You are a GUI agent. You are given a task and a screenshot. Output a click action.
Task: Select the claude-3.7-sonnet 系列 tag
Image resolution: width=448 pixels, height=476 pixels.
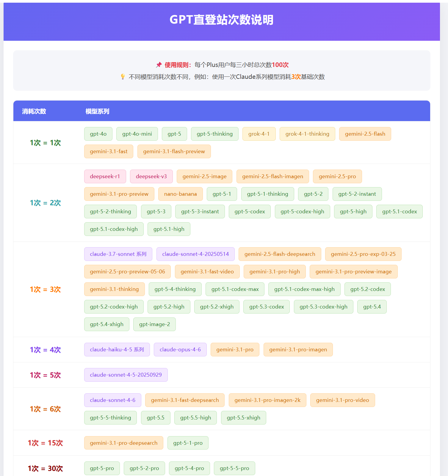coord(118,254)
